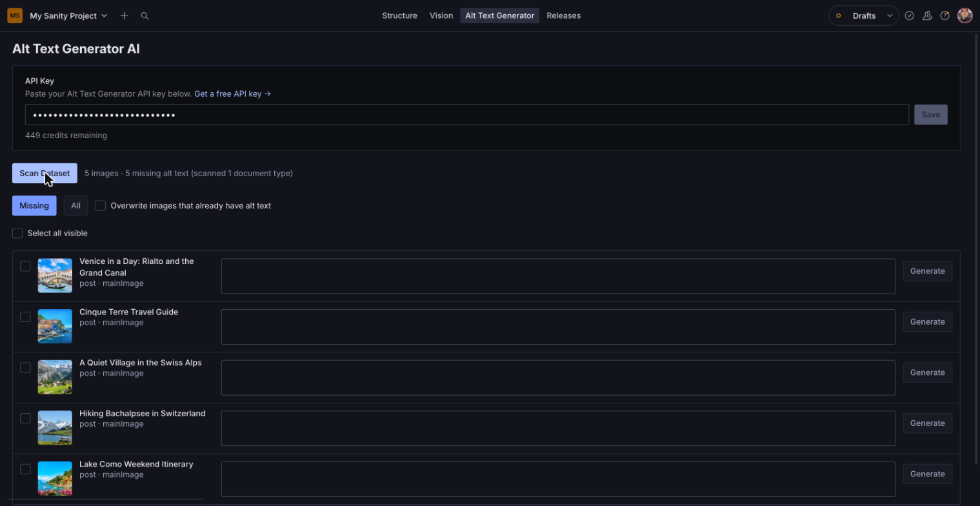Click the alt text field for Venice in a Day
Image resolution: width=980 pixels, height=506 pixels.
[x=558, y=276]
